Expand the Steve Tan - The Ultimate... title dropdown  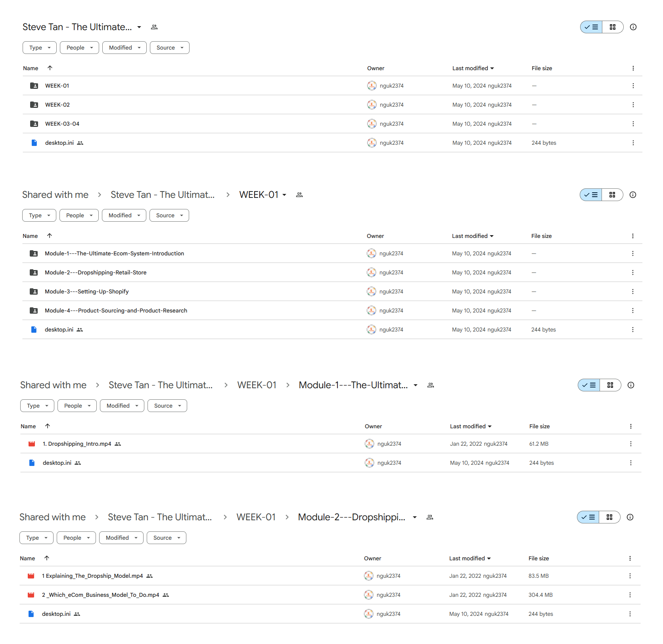pyautogui.click(x=139, y=27)
